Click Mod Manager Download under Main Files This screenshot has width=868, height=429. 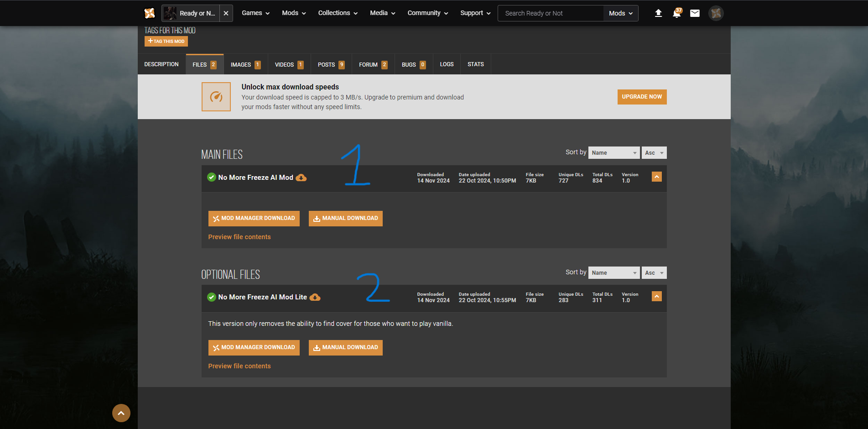254,219
